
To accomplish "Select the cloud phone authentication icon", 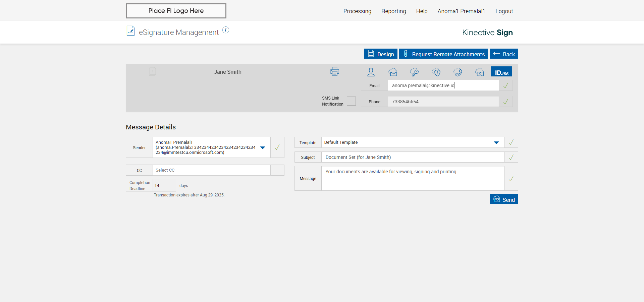I will 458,72.
